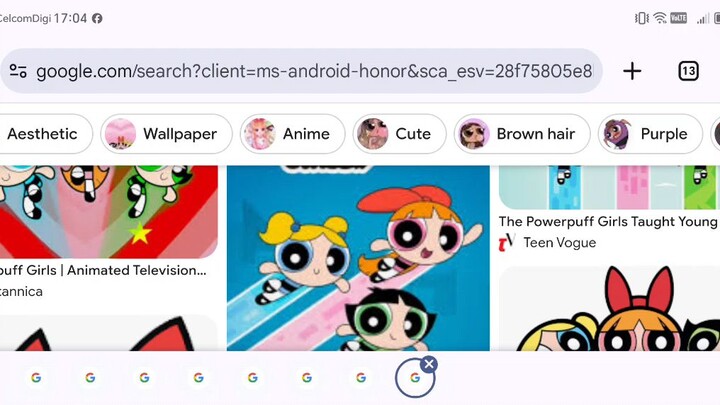Close the current tab with X badge
This screenshot has width=720, height=405.
(429, 365)
